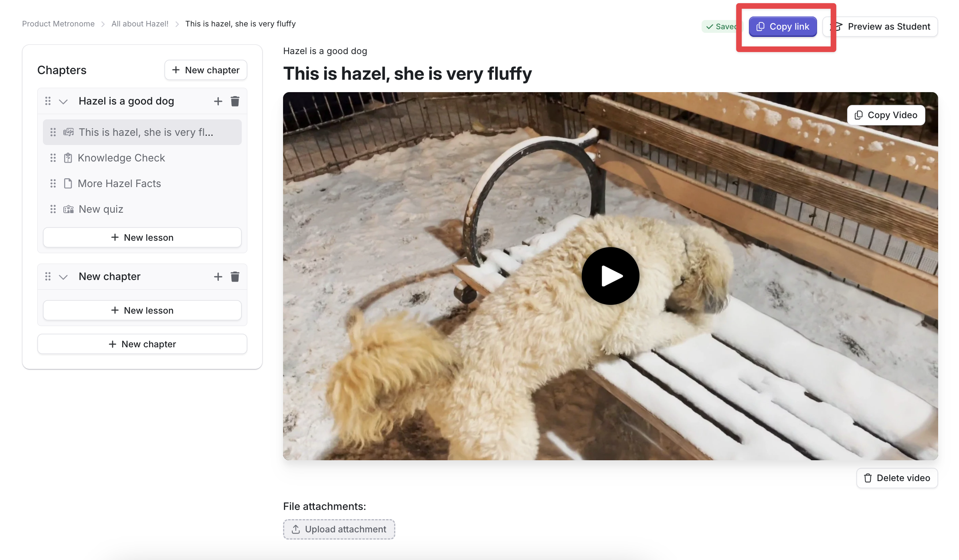Click trash icon for New chapter section
Viewport: 959px width, 560px height.
235,277
